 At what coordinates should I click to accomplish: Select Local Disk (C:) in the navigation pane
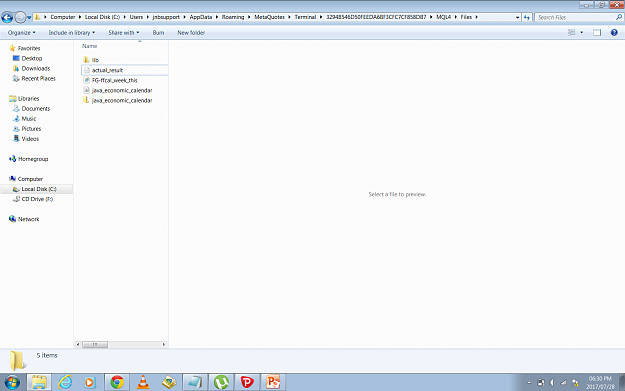tap(39, 189)
